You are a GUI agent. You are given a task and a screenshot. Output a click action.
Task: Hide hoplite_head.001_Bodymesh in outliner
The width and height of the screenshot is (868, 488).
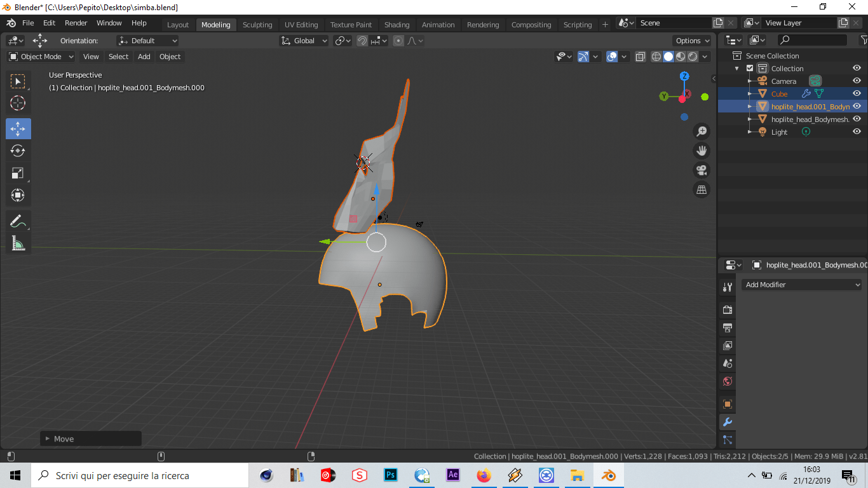click(857, 106)
